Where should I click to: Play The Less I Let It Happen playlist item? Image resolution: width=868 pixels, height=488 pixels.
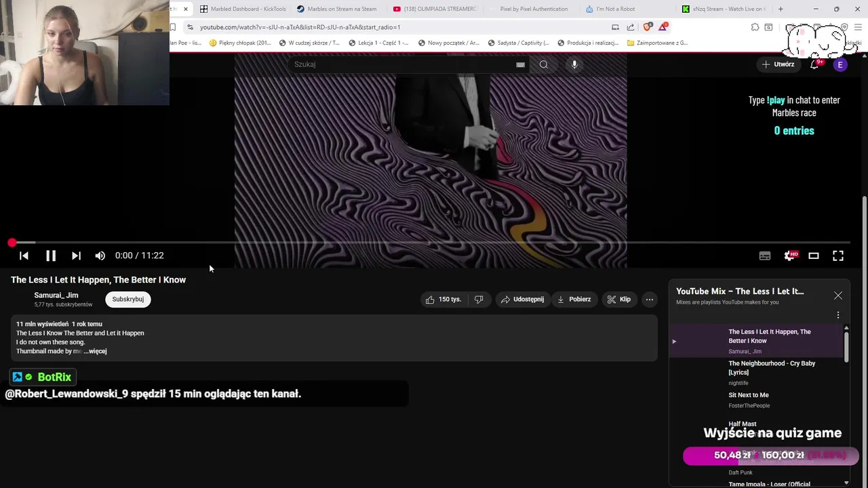click(756, 341)
